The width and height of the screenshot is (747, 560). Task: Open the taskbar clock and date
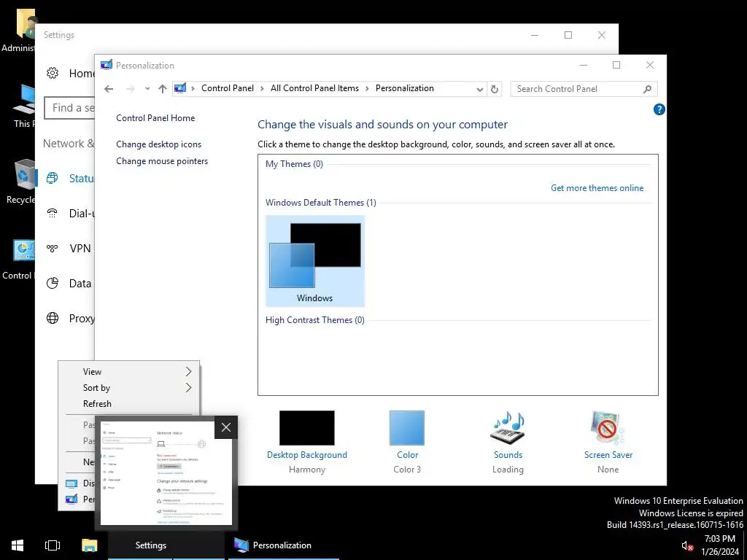pyautogui.click(x=719, y=545)
